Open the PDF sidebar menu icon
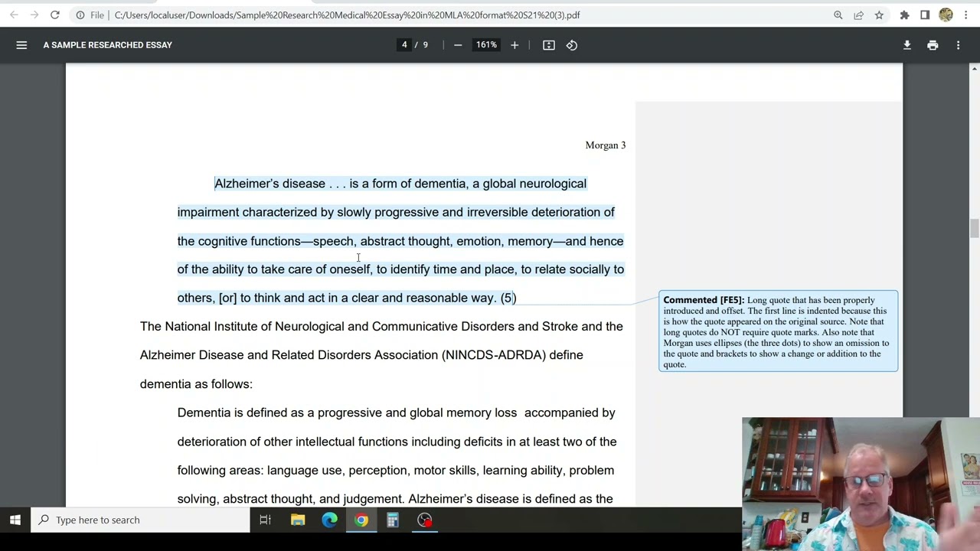Viewport: 980px width, 551px height. (x=21, y=45)
